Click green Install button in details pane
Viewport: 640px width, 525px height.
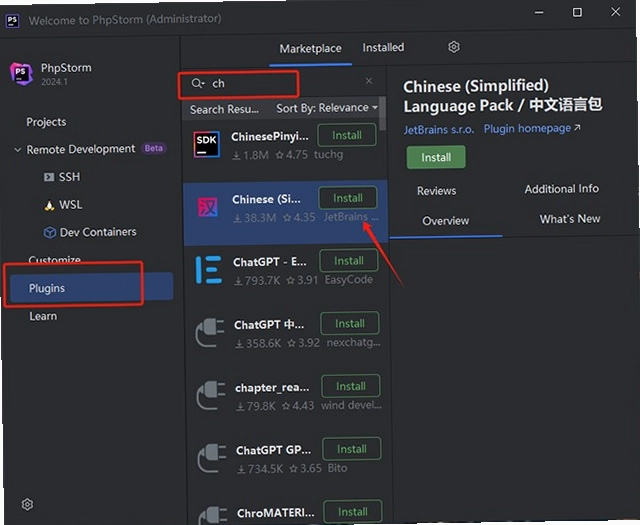[x=436, y=157]
